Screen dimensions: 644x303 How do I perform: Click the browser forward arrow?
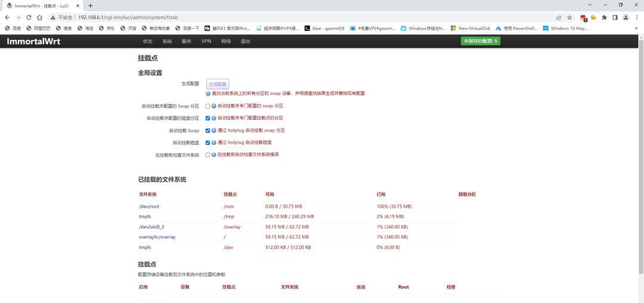click(x=18, y=18)
